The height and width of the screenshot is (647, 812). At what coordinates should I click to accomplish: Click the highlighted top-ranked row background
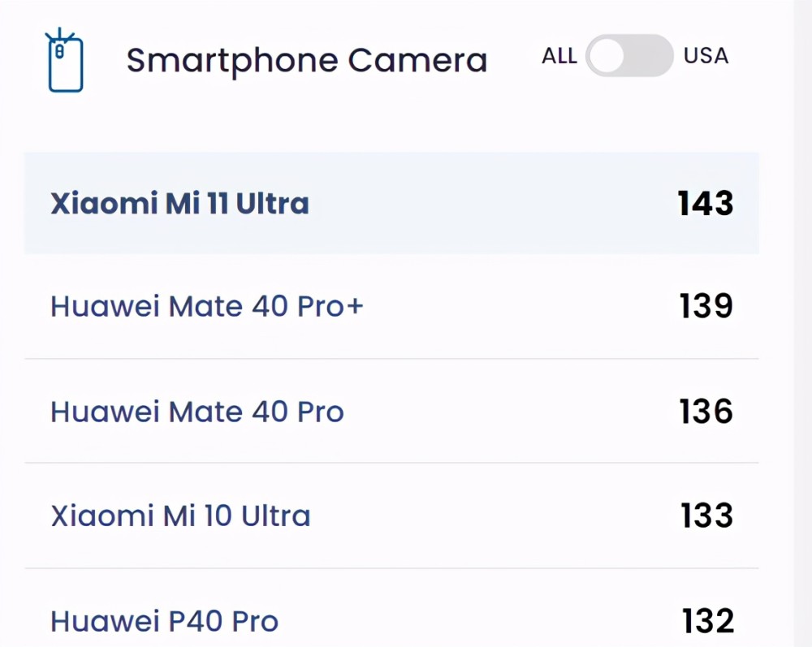click(391, 203)
